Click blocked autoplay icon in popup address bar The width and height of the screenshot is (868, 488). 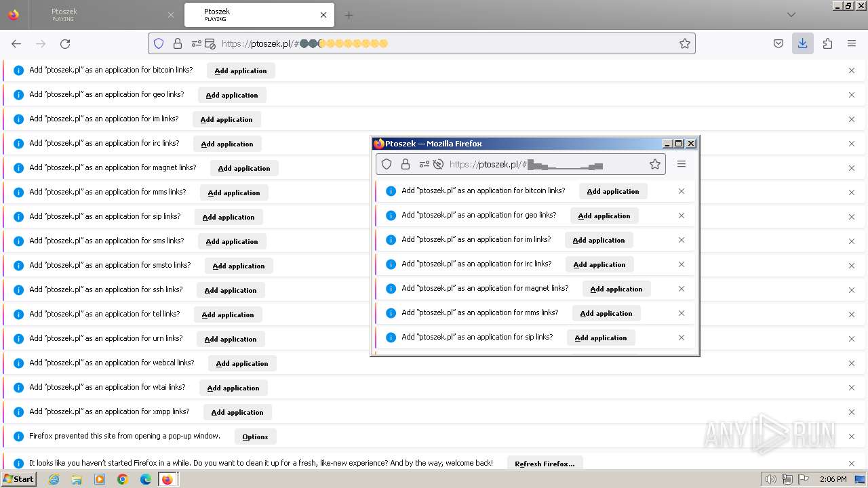[x=438, y=164]
